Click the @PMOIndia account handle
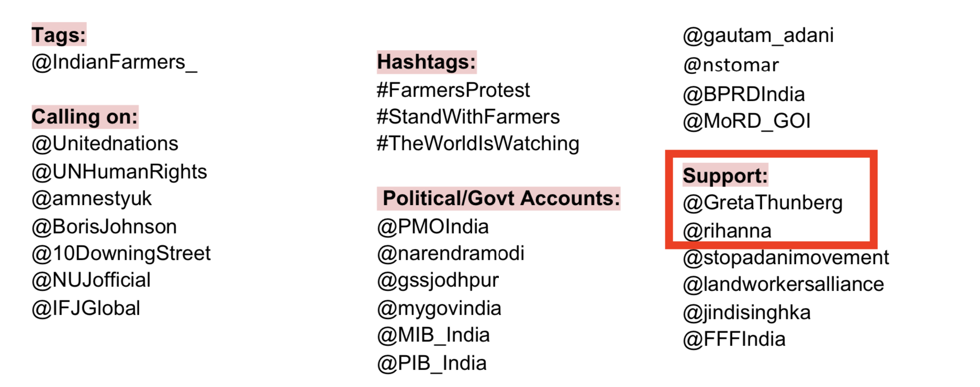The width and height of the screenshot is (980, 387). pos(433,227)
